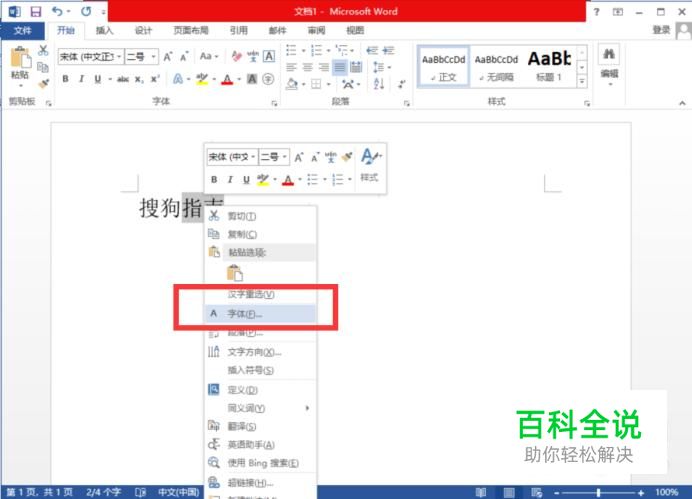
Task: Click format painter on the mini toolbar
Action: 347,157
